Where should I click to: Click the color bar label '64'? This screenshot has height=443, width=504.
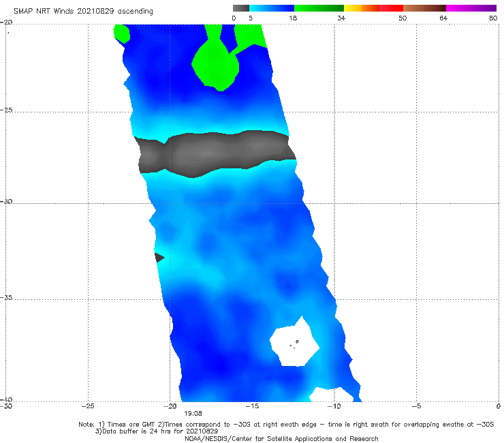(x=443, y=18)
